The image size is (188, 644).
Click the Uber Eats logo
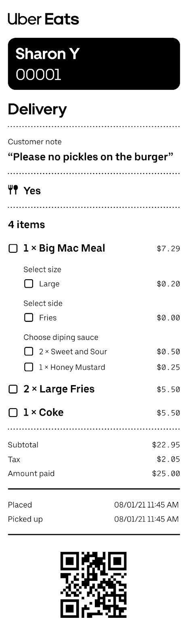click(44, 19)
